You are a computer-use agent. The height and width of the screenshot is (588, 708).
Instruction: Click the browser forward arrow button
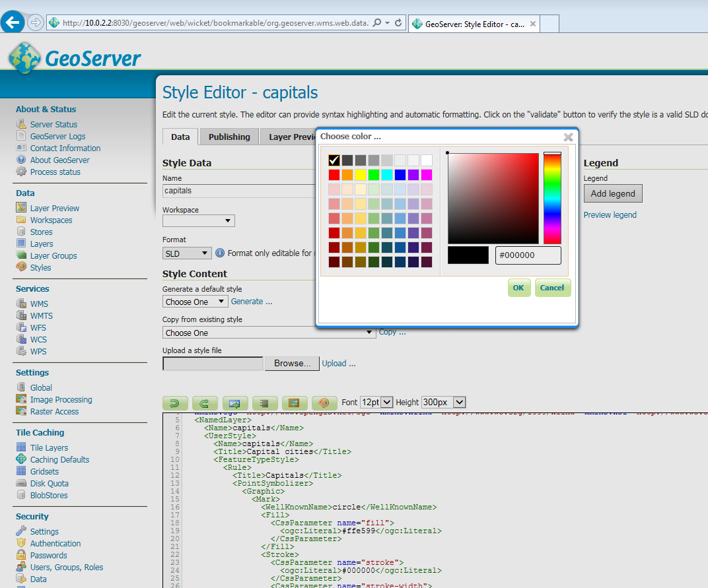[x=35, y=22]
